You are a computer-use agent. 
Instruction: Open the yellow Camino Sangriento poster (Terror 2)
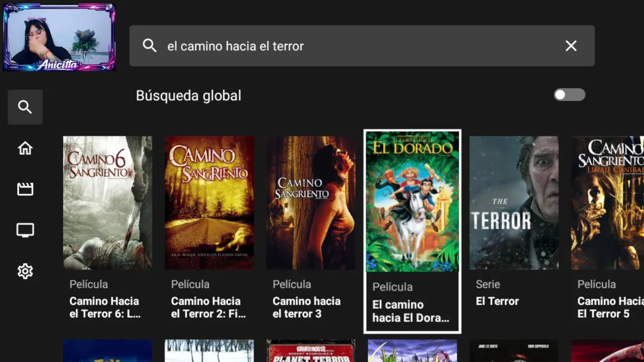[209, 203]
